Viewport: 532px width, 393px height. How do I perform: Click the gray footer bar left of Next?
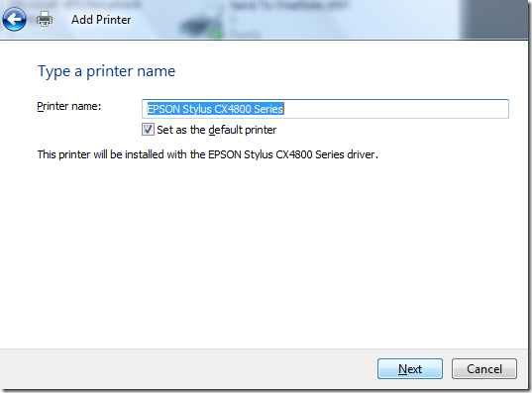click(x=186, y=368)
